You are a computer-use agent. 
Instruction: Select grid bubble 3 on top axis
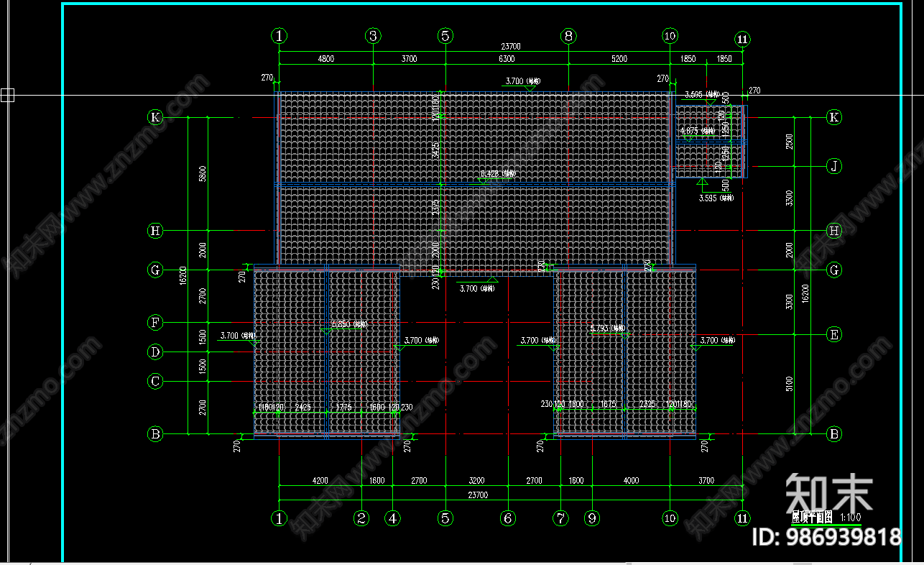coord(372,35)
